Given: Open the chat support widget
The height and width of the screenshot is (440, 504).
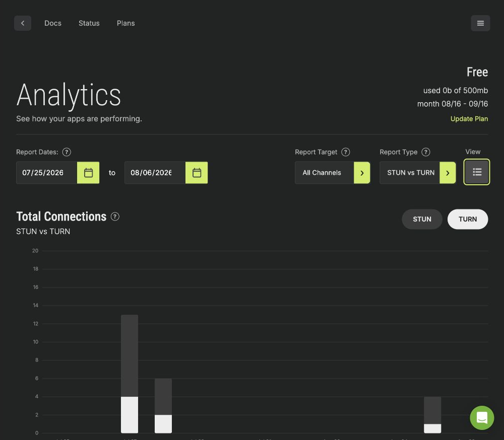Looking at the screenshot, I should 482,418.
